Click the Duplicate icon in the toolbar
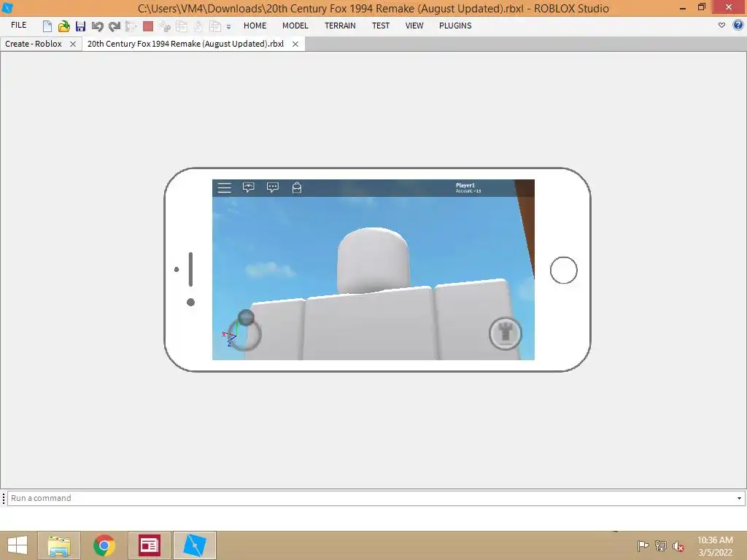This screenshot has height=560, width=747. (x=215, y=26)
